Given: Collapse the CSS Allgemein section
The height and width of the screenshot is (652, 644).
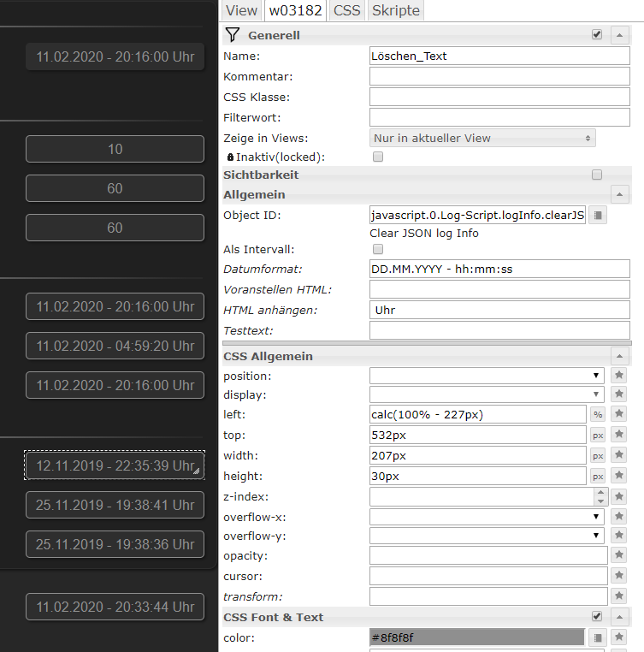Looking at the screenshot, I should [x=619, y=356].
